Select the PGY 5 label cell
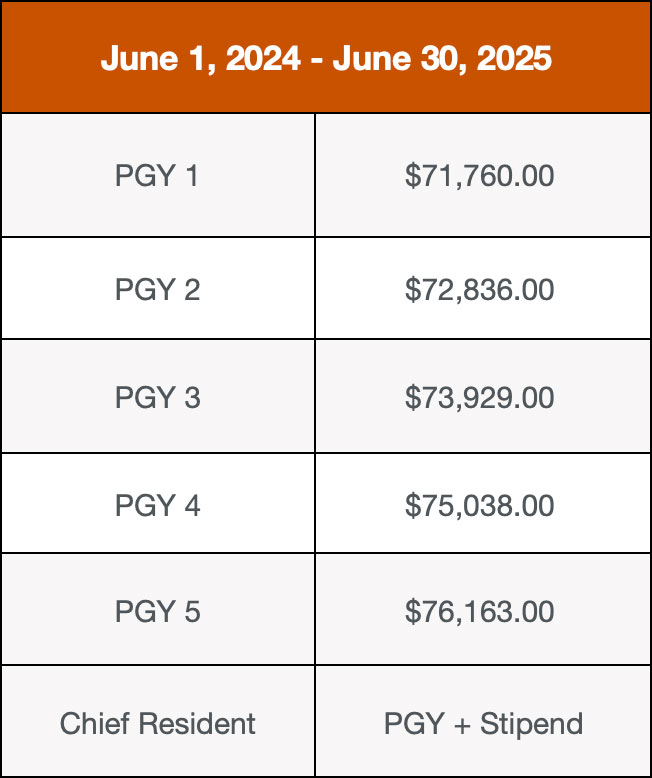This screenshot has width=652, height=778. pos(157,611)
